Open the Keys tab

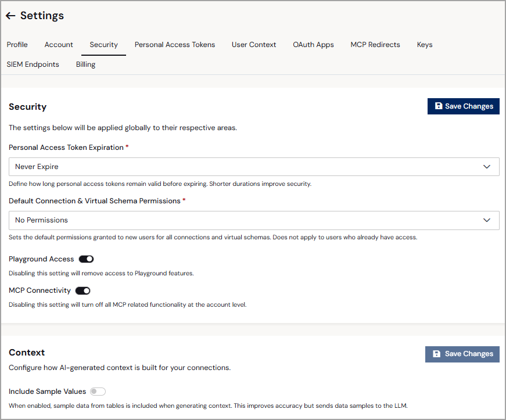(425, 45)
